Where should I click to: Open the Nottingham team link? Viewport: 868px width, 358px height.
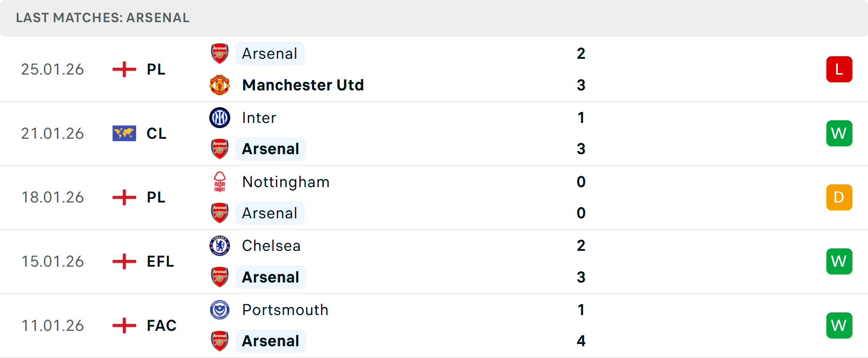(286, 182)
